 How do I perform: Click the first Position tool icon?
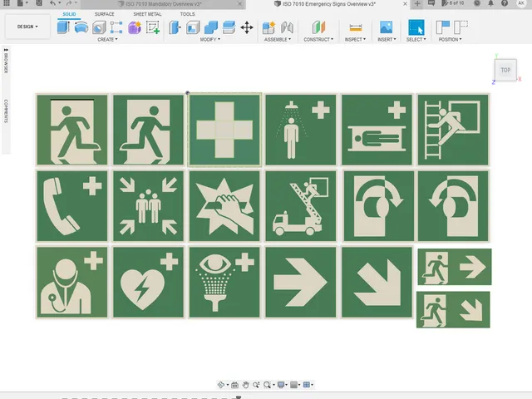pyautogui.click(x=442, y=27)
